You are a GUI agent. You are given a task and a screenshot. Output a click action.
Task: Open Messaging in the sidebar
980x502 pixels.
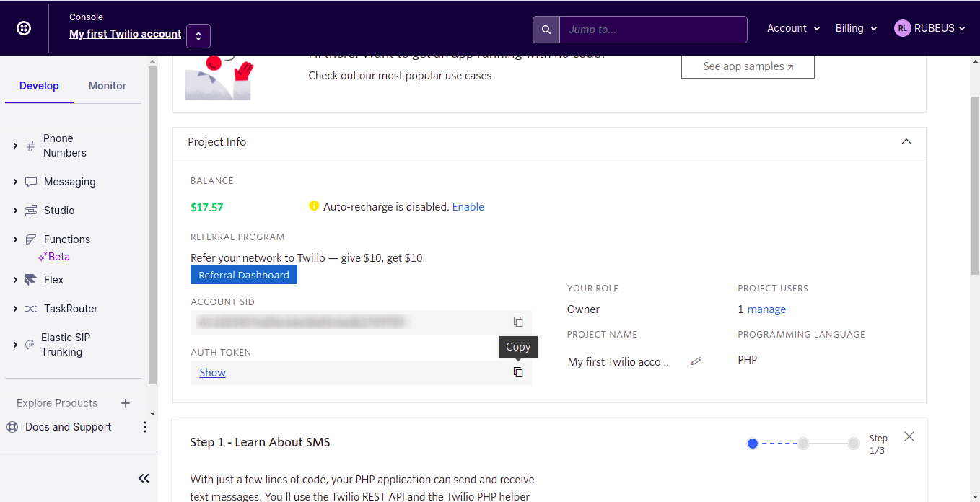click(x=70, y=182)
